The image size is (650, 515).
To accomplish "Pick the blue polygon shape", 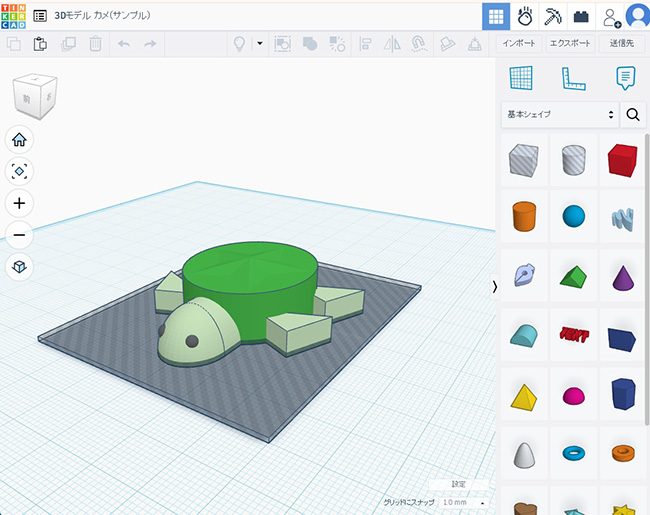I will [x=623, y=394].
